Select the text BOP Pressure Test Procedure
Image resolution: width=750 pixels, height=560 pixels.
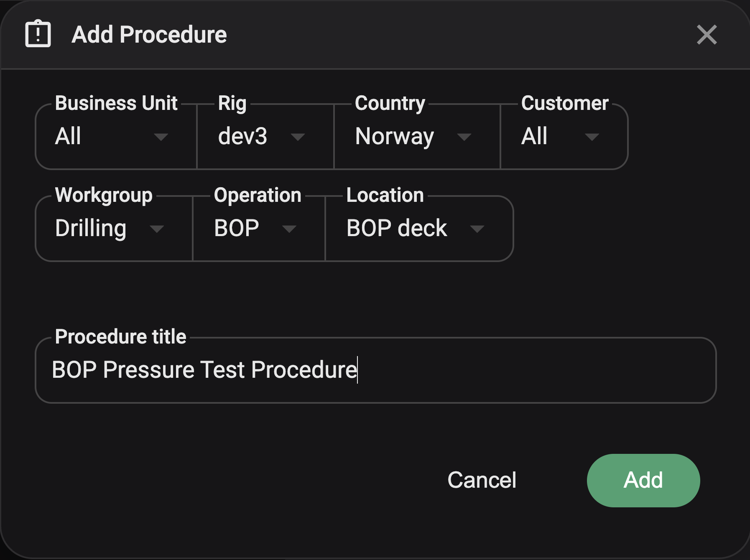(x=204, y=369)
